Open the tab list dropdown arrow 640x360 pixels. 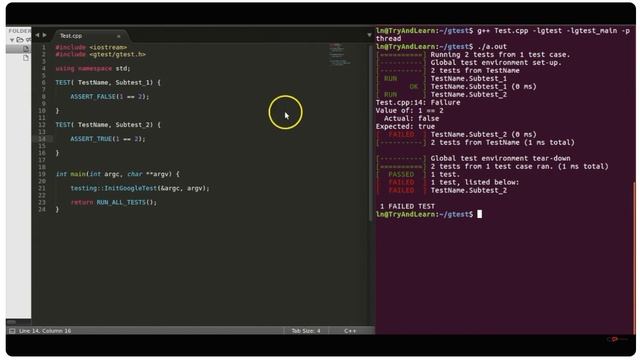369,35
